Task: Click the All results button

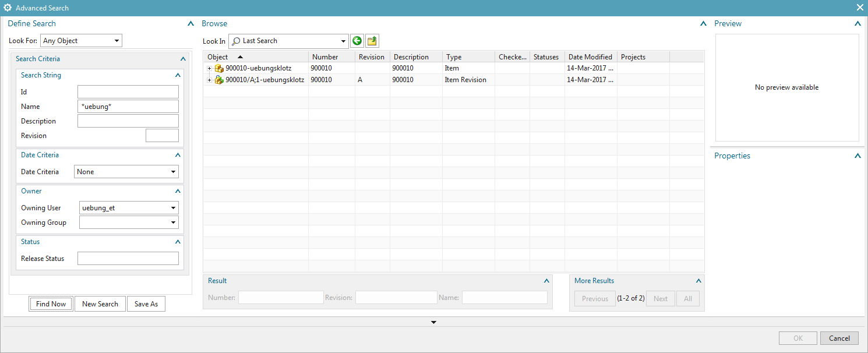Action: 688,299
